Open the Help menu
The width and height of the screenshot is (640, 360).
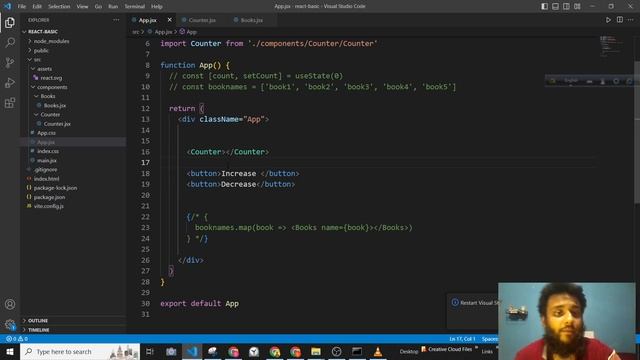157,6
